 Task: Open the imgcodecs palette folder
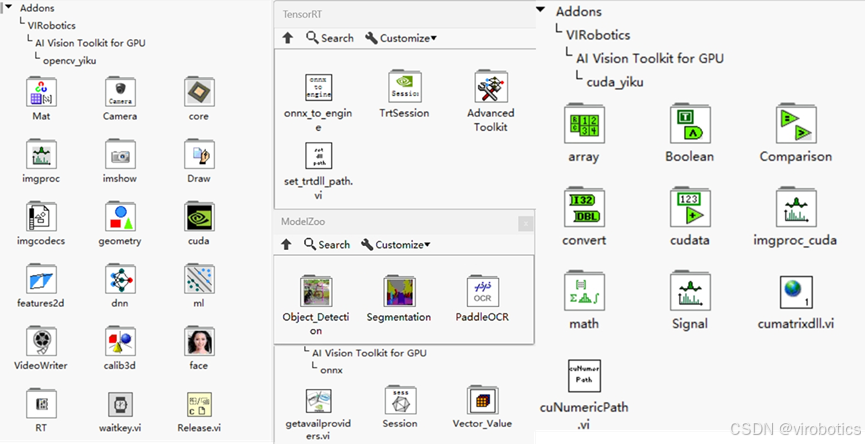[x=41, y=217]
